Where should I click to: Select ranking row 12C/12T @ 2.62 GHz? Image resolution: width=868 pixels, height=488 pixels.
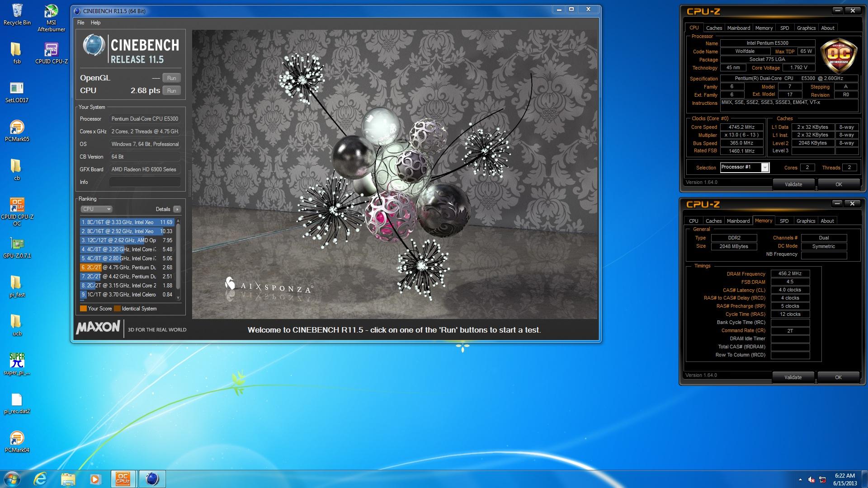point(127,240)
